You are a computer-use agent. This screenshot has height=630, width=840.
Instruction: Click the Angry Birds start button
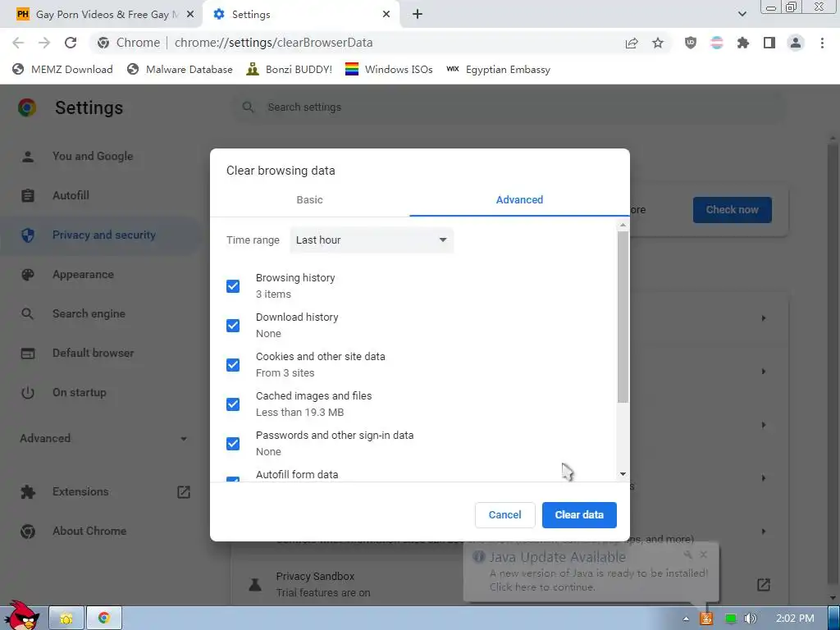(21, 616)
